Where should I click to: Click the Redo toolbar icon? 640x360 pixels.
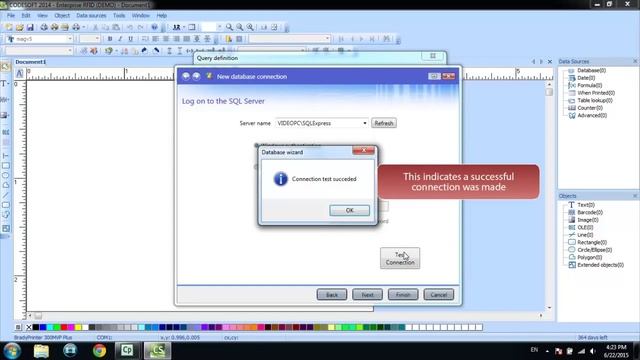[x=140, y=27]
